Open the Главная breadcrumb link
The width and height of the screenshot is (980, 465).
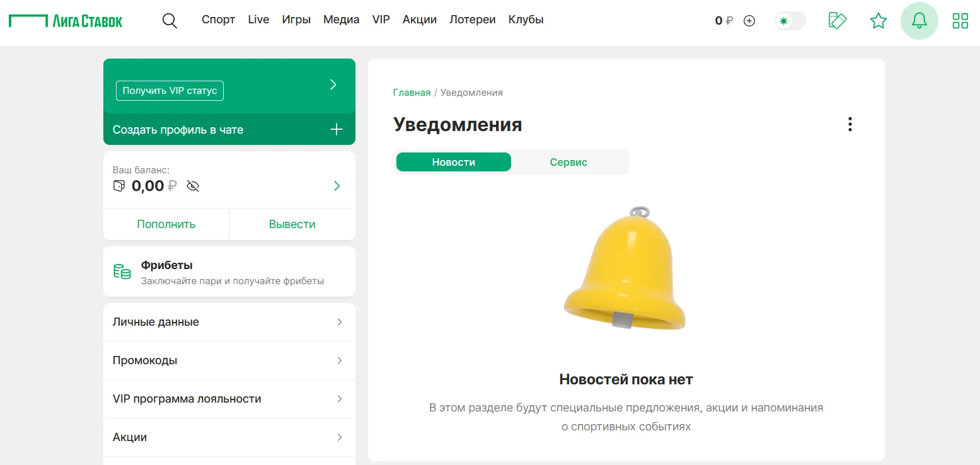(412, 92)
